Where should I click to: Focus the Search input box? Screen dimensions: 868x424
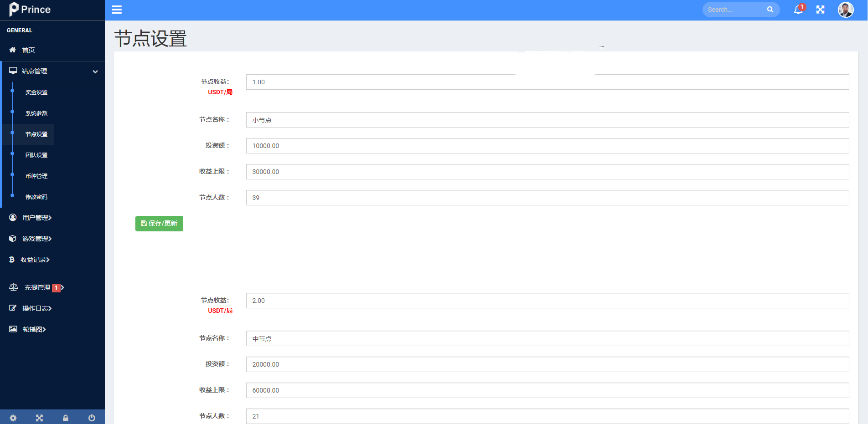(x=734, y=10)
